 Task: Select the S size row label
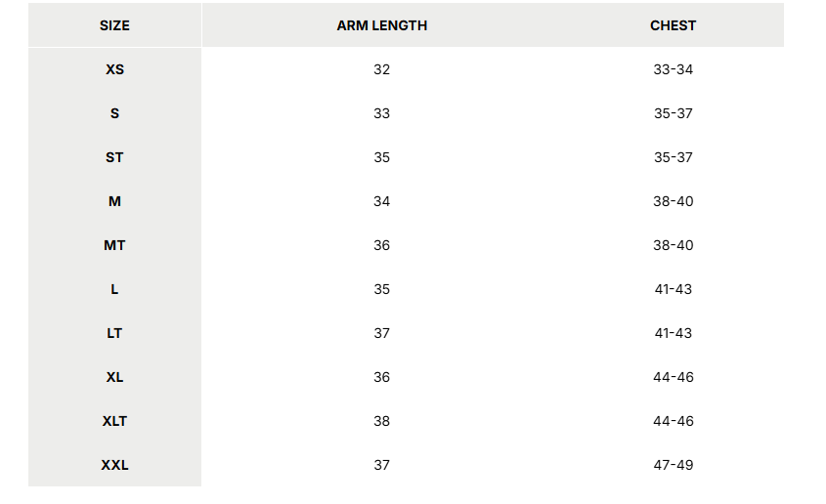114,113
